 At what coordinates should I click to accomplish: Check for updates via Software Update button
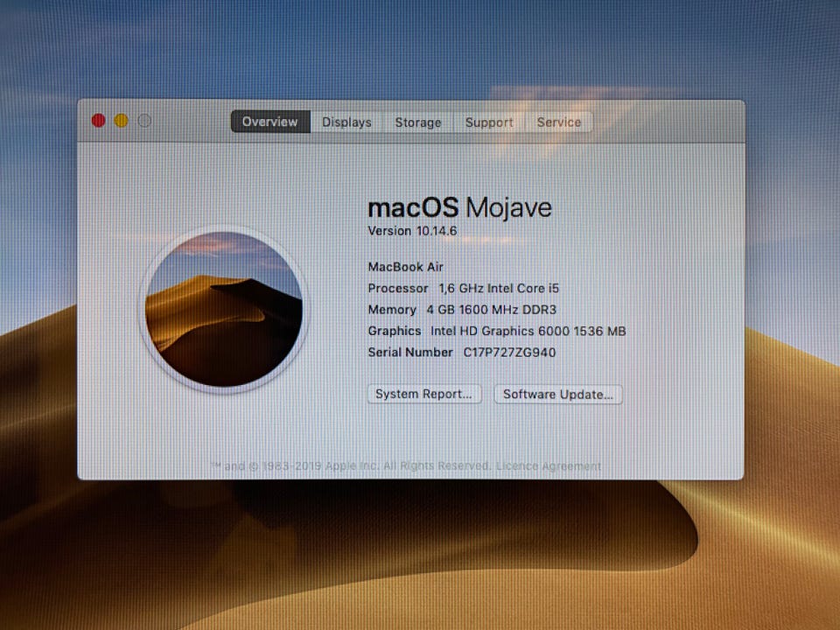click(557, 395)
